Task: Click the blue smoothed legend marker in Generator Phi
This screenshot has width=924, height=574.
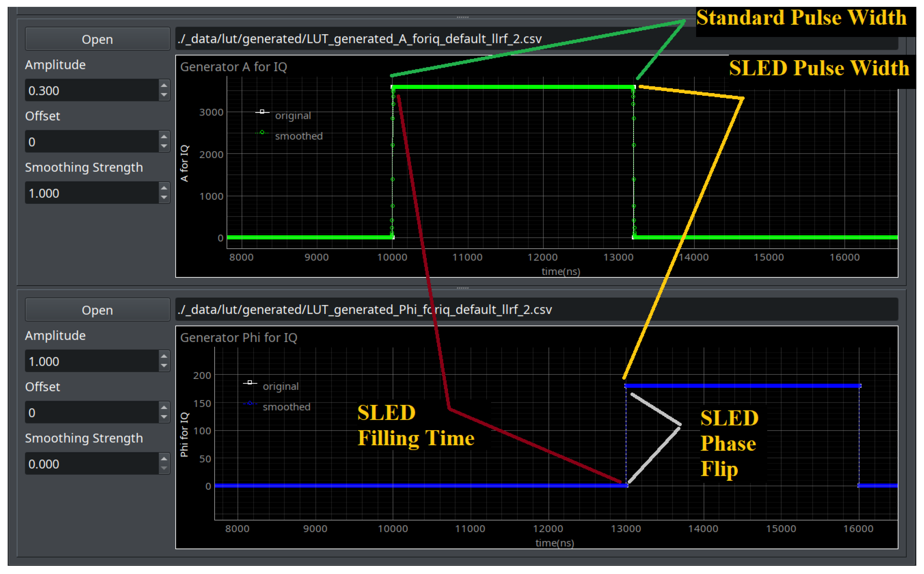Action: click(x=250, y=403)
